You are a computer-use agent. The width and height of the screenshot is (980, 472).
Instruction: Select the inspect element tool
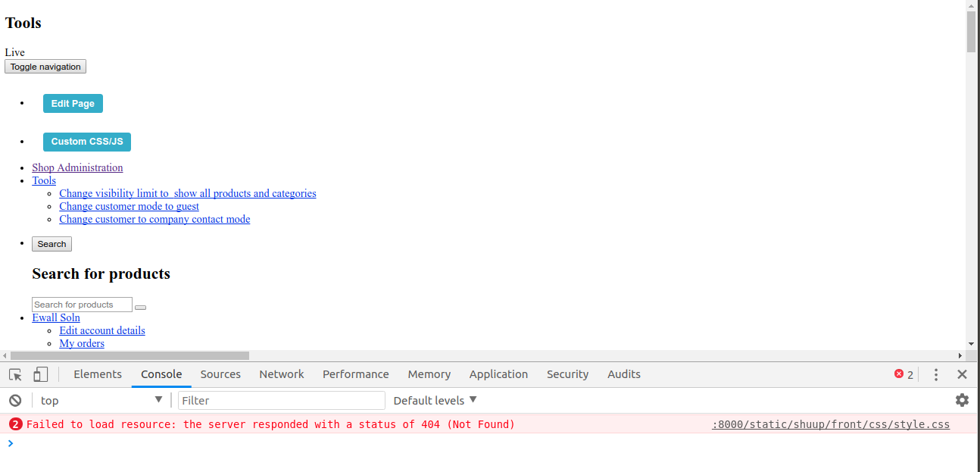click(14, 374)
